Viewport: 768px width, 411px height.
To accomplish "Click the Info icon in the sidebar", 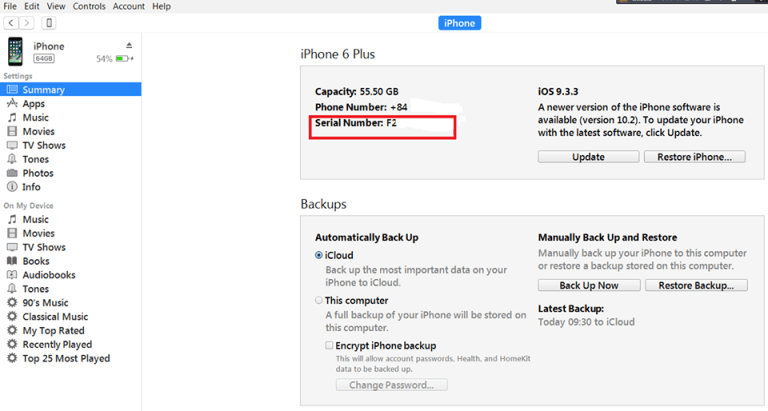I will (x=12, y=187).
